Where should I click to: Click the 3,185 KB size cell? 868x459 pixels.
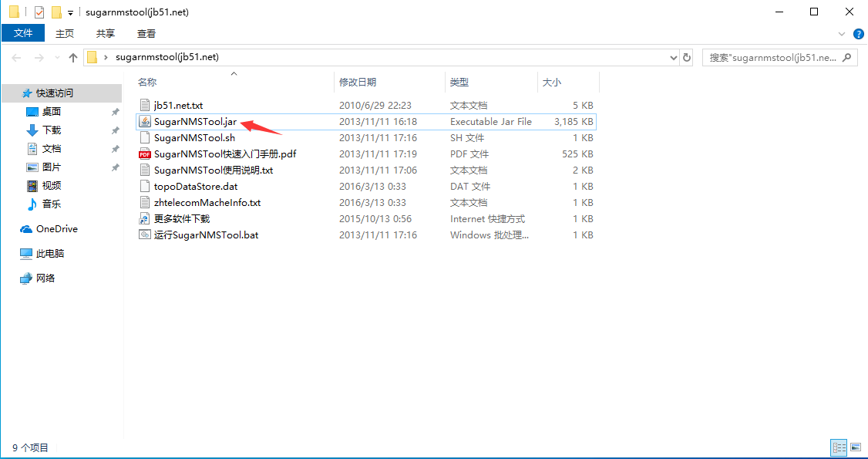pyautogui.click(x=574, y=121)
